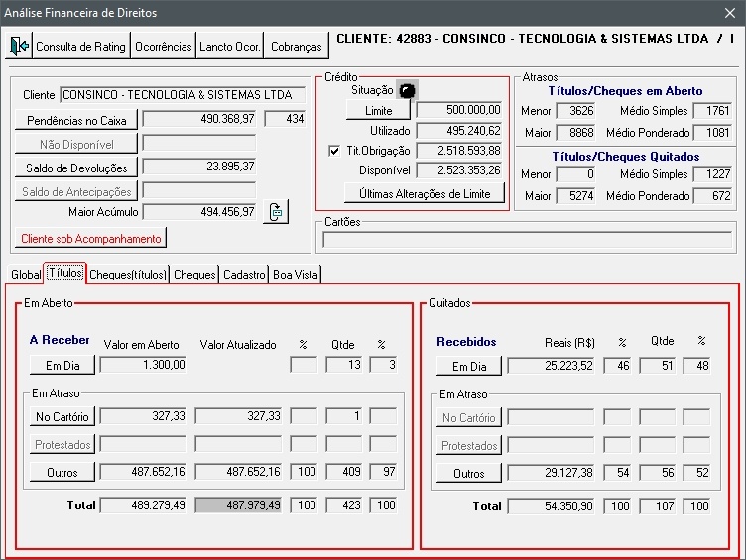Click Disponível value 2.523.353,26
Screen dimensions: 746x560
click(x=459, y=170)
